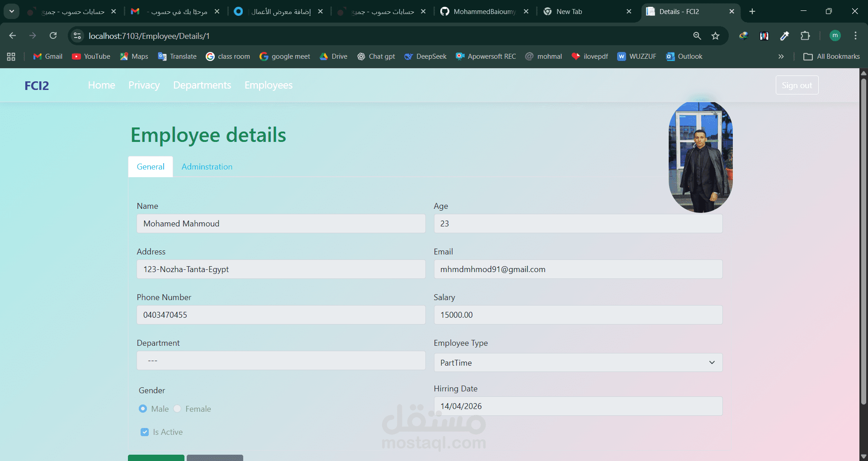Image resolution: width=868 pixels, height=461 pixels.
Task: Open the Maps bookmark
Action: coord(134,56)
